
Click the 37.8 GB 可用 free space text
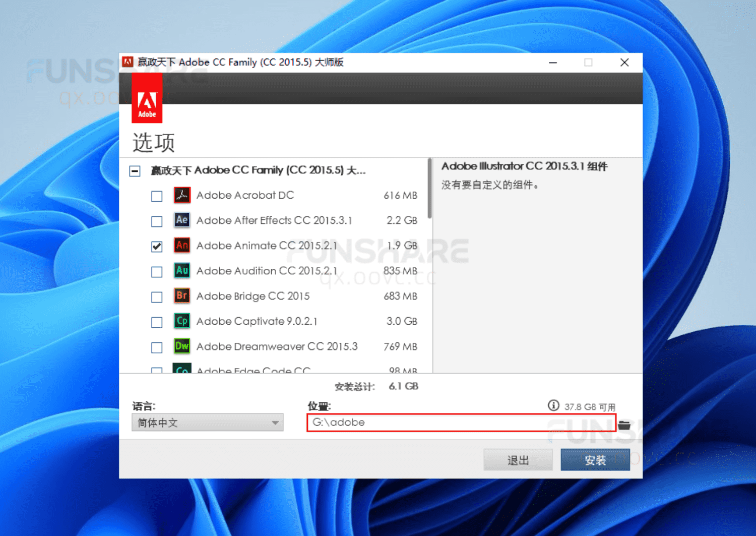pos(590,407)
